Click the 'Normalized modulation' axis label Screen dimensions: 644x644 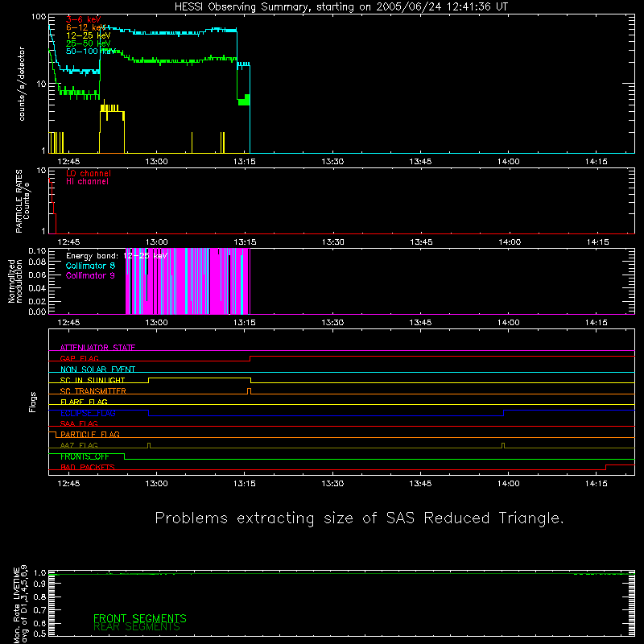(15, 281)
